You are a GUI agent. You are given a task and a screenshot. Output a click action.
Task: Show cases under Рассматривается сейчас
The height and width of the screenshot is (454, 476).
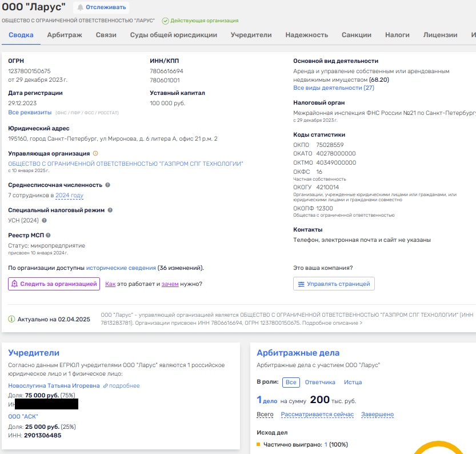[317, 415]
